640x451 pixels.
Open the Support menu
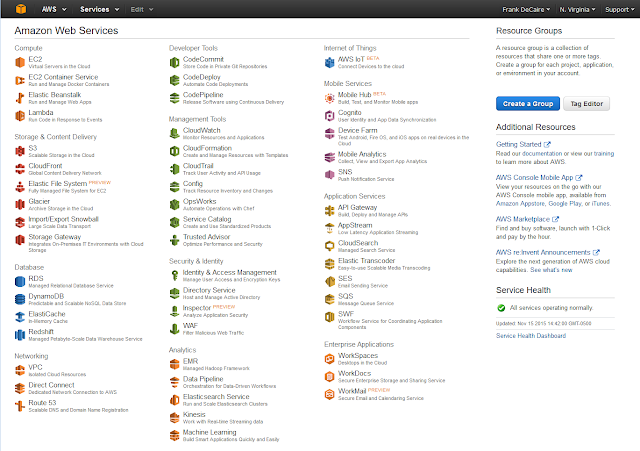tap(620, 9)
